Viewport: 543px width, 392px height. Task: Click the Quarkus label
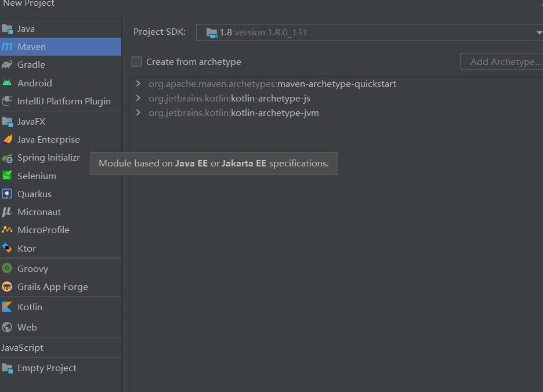(34, 194)
